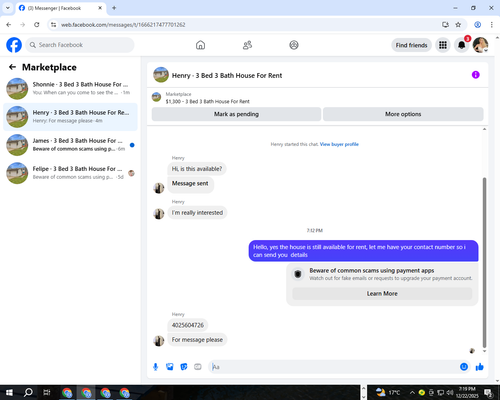Viewport: 500px width, 400px height.
Task: Click the chat scrollbar thumb
Action: (484, 263)
